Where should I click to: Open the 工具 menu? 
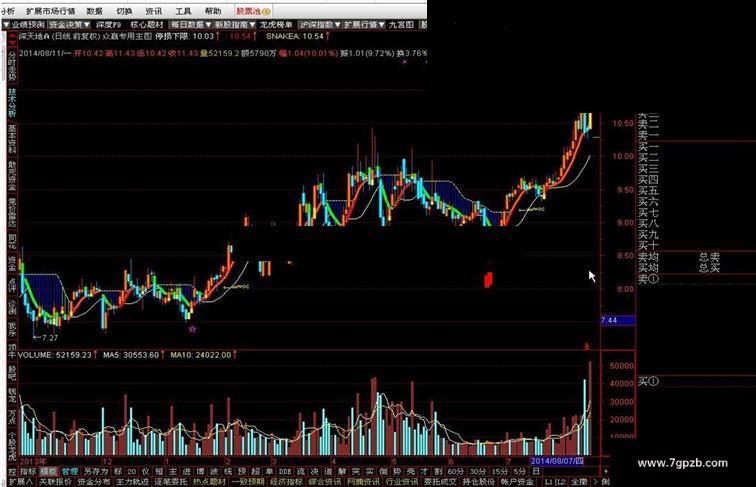(183, 11)
